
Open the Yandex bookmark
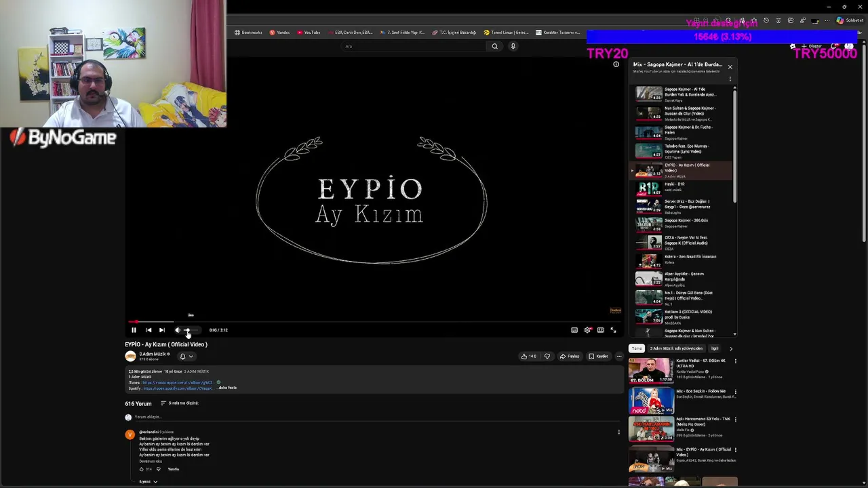(279, 33)
